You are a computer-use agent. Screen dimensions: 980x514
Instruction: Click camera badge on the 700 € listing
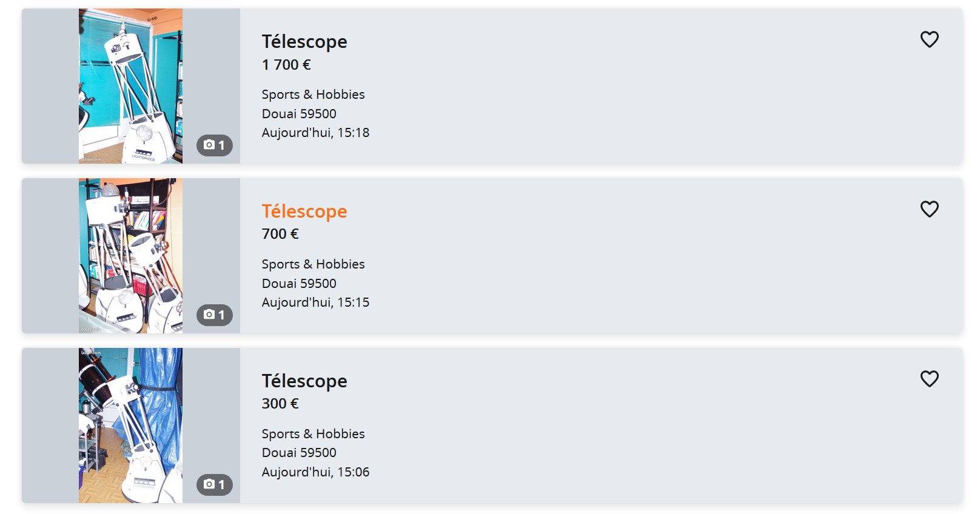click(215, 315)
